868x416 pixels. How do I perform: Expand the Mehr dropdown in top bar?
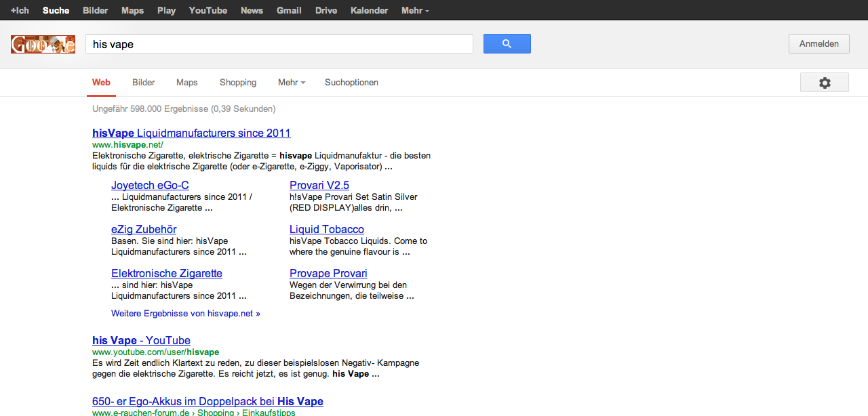[415, 11]
